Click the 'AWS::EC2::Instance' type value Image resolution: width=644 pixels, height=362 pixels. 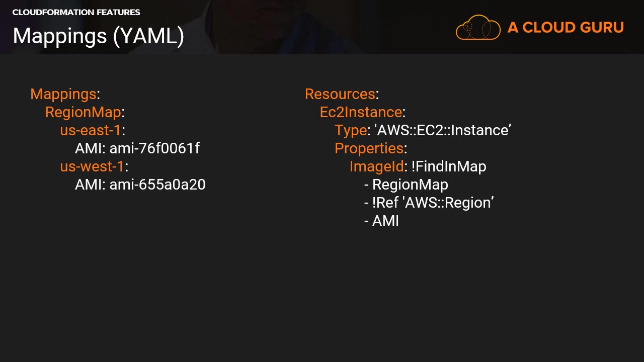443,130
